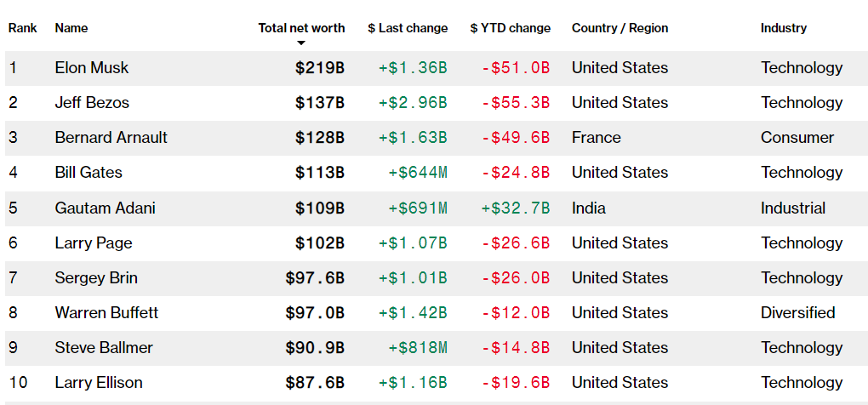The image size is (868, 405).
Task: Sort by Country / Region header
Action: [620, 28]
